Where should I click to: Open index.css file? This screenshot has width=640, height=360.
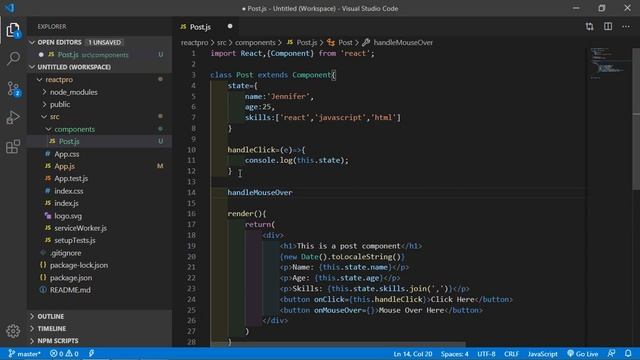(100, 191)
